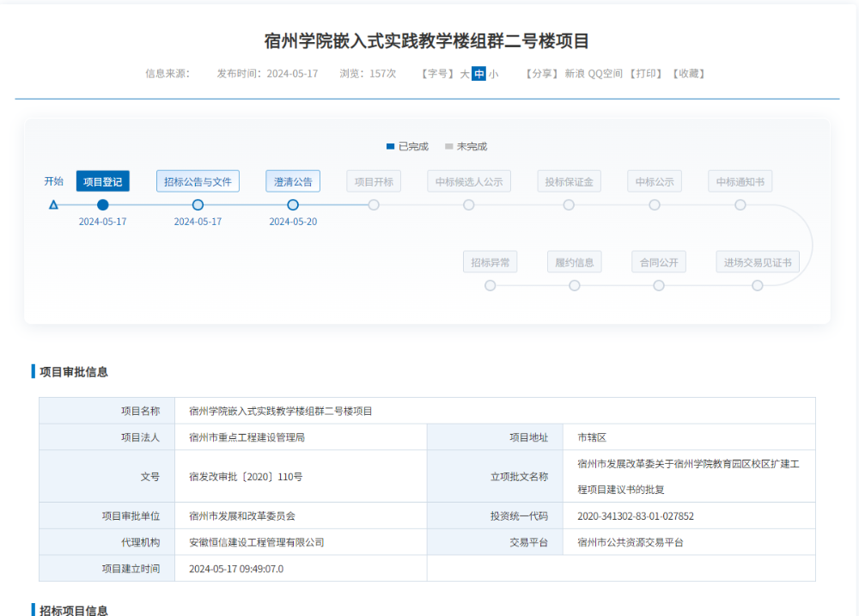Click the 项目登记 step button
The image size is (859, 616).
point(102,181)
